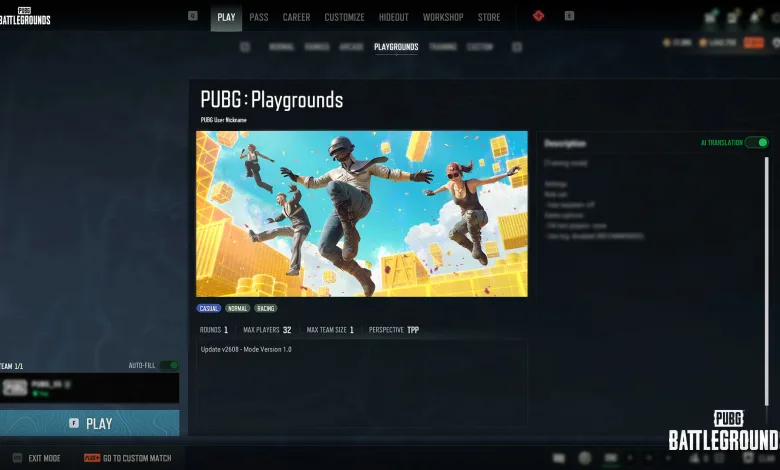The image size is (780, 470).
Task: Click the player slot in the team panel
Action: click(x=90, y=387)
